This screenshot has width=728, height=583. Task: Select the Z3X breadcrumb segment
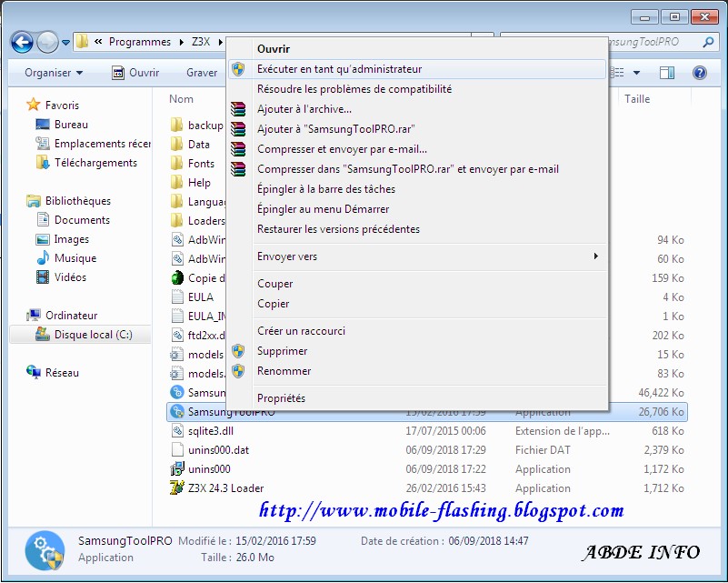(201, 42)
